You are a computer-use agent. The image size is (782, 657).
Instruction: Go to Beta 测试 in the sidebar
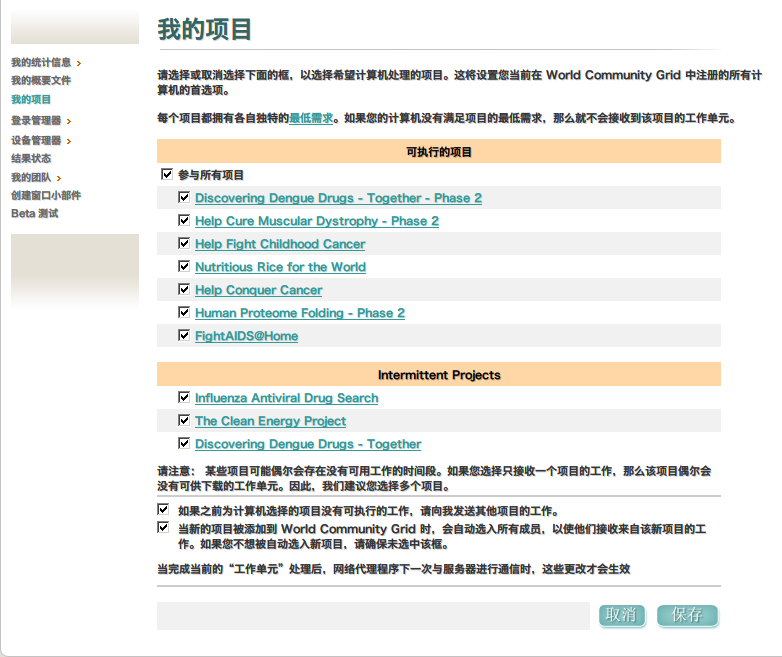[35, 214]
